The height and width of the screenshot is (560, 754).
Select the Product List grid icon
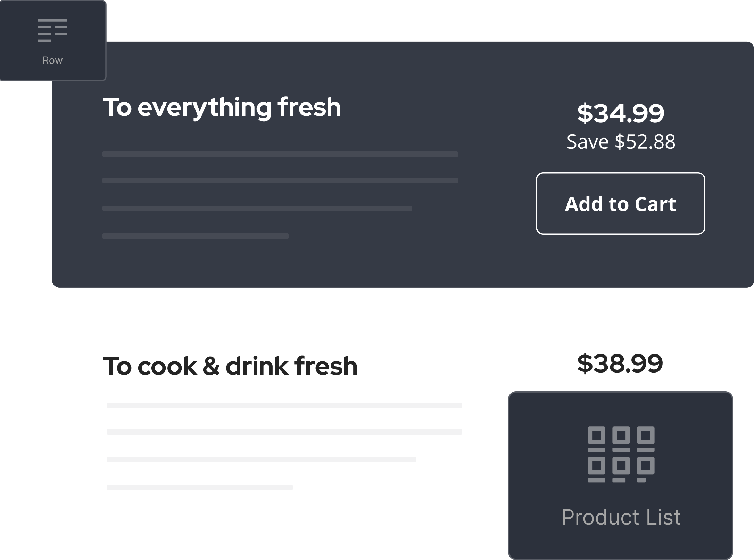click(x=621, y=454)
